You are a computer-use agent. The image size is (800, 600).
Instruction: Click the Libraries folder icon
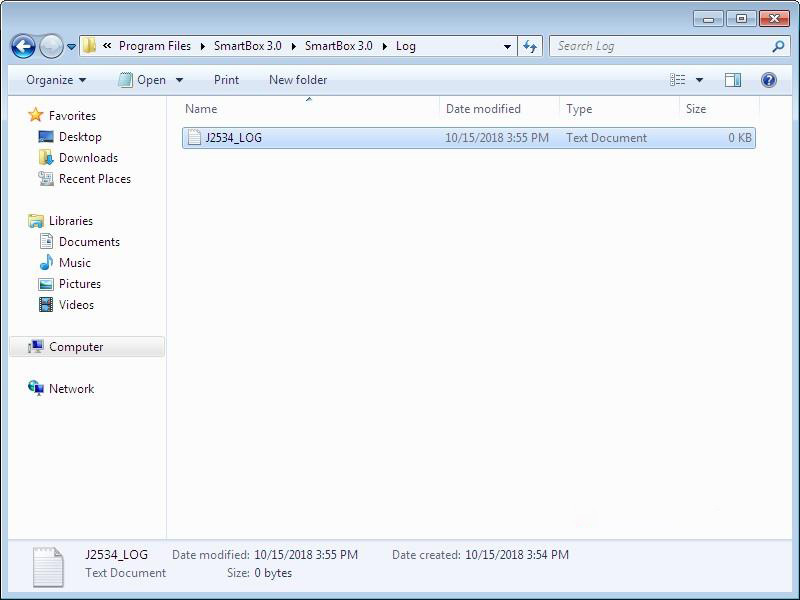(36, 221)
